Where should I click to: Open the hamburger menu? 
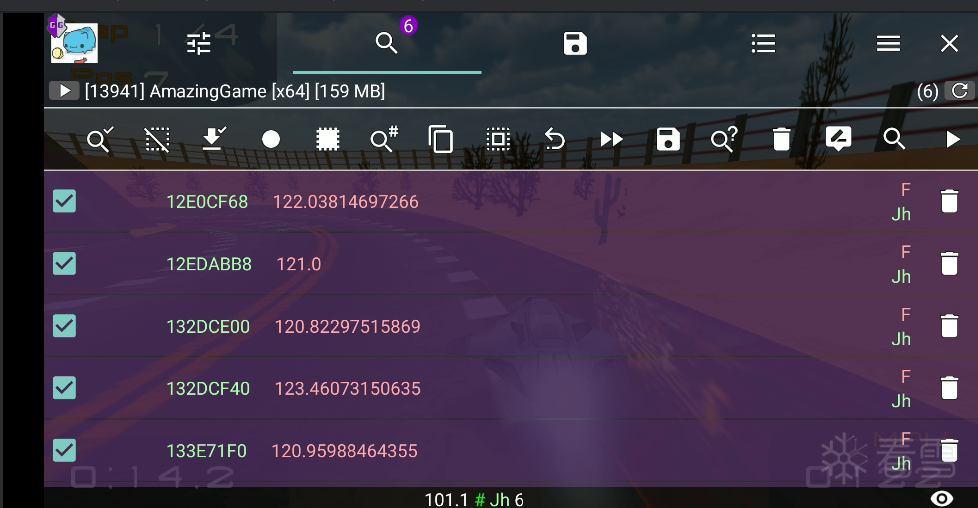tap(888, 44)
